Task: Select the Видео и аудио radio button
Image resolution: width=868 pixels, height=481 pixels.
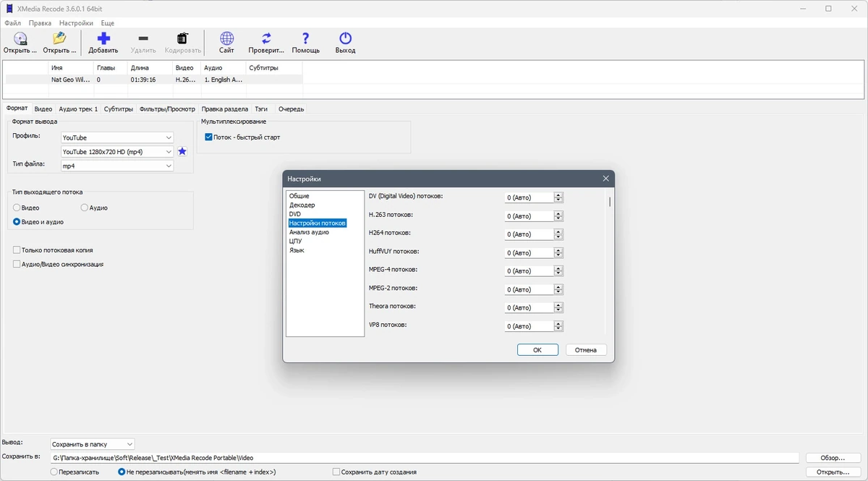Action: 17,222
